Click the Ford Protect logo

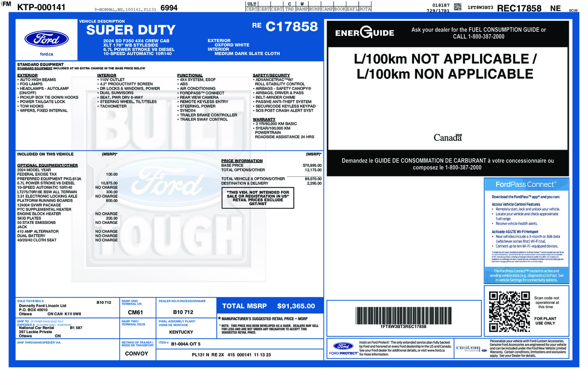point(343,348)
